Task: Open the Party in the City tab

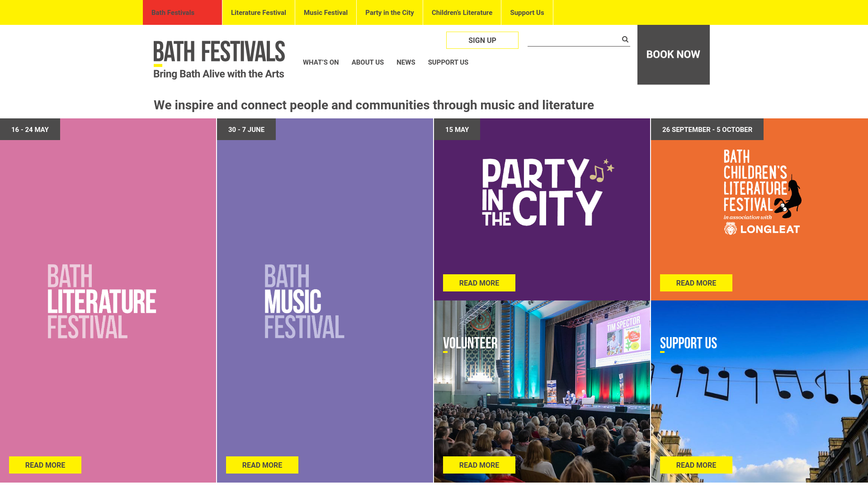Action: (390, 13)
